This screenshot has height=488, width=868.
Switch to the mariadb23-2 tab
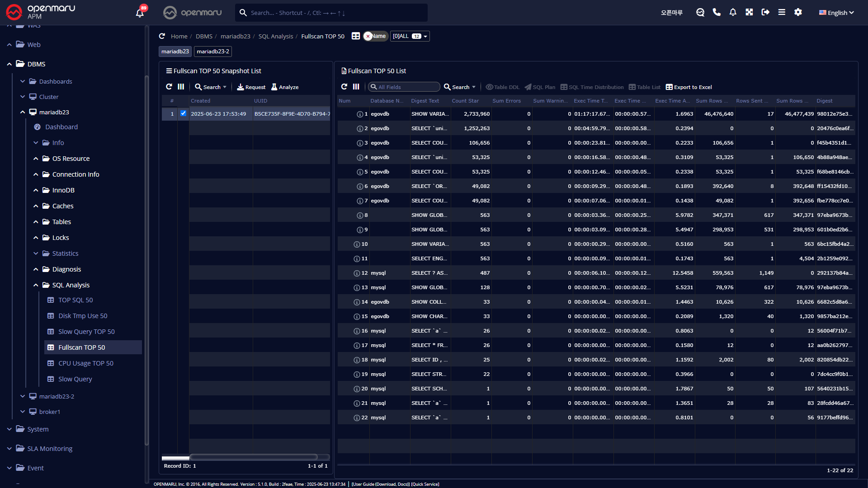212,52
